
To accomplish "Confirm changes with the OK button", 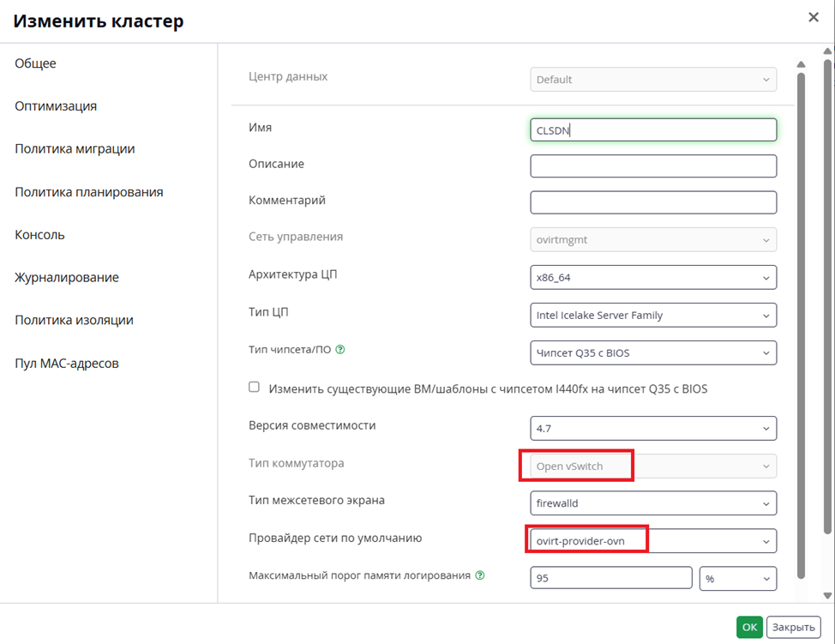I will point(749,627).
